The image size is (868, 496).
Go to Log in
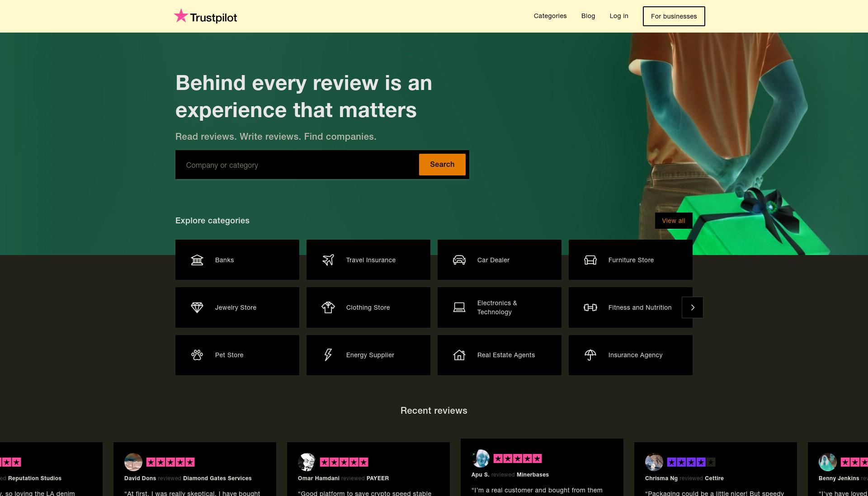point(619,16)
